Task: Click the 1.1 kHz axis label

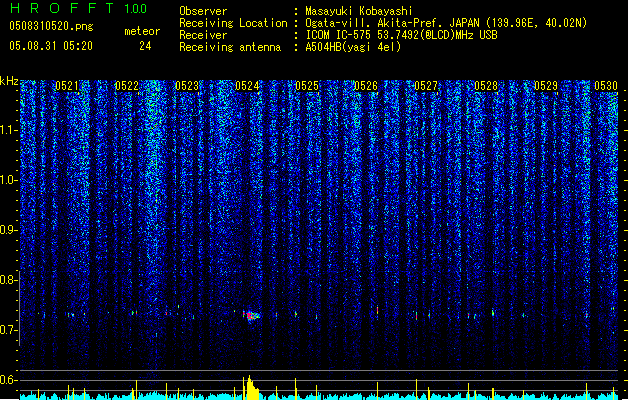Action: coord(9,130)
